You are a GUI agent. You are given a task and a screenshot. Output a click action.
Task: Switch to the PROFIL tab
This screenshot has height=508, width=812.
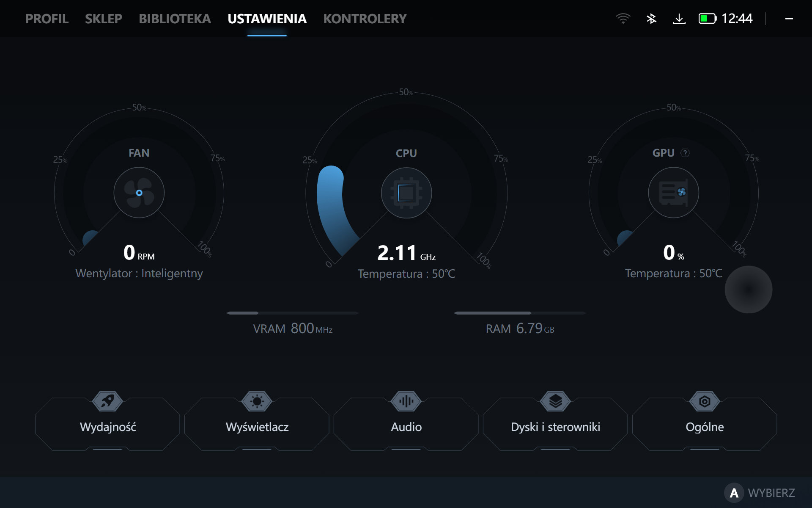pos(47,19)
